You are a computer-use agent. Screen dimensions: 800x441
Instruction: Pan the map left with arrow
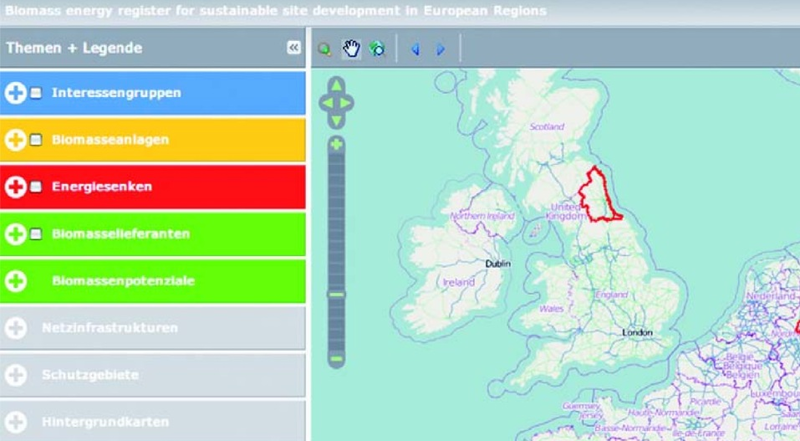click(x=325, y=102)
